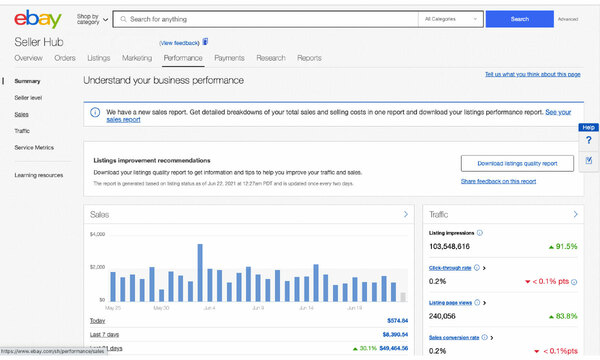Expand the Shop by category dropdown
Screen dimensions: 600x360
click(x=92, y=19)
